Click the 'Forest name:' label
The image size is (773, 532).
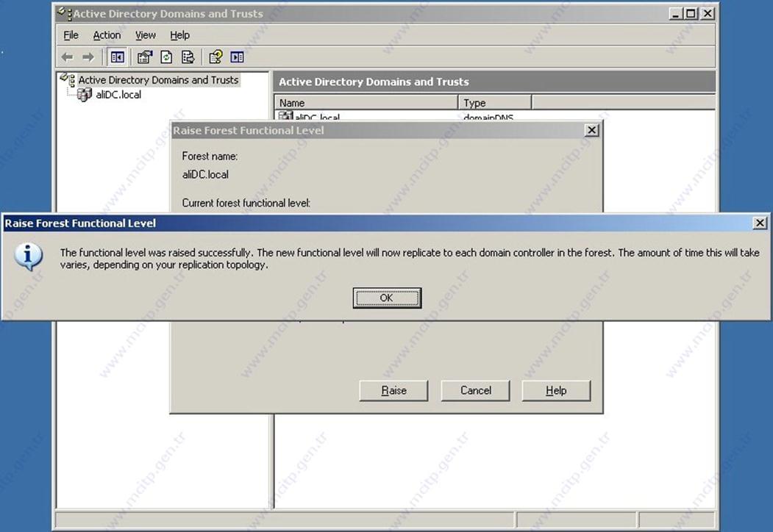point(210,157)
